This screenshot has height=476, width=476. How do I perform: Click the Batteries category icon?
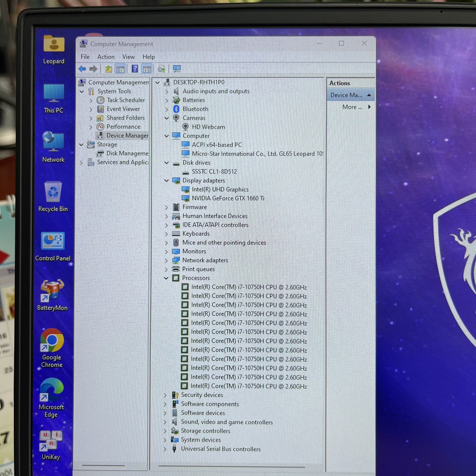176,100
